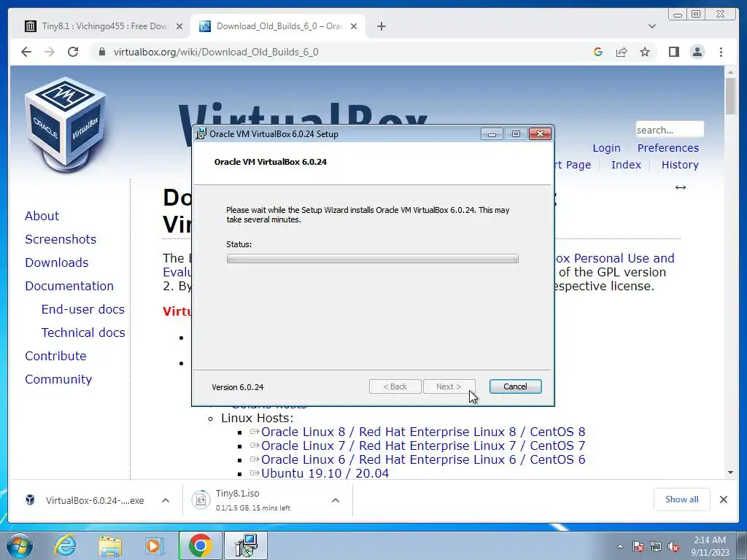Click the wiki search box

(x=670, y=130)
